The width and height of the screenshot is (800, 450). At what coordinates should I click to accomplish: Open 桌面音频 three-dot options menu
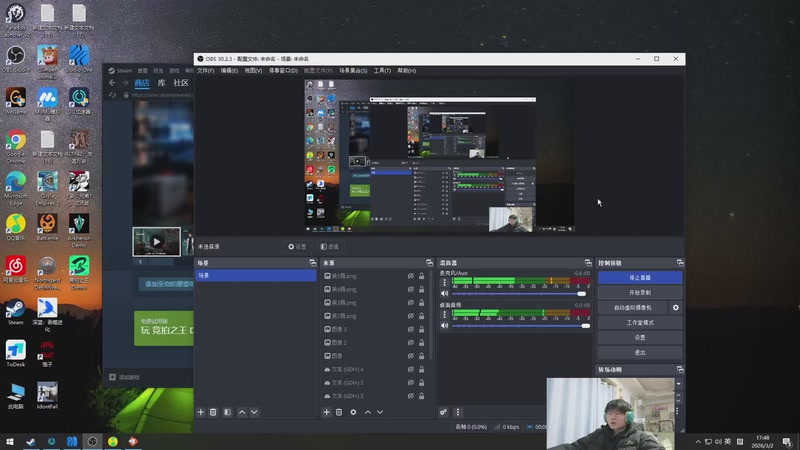pyautogui.click(x=444, y=314)
